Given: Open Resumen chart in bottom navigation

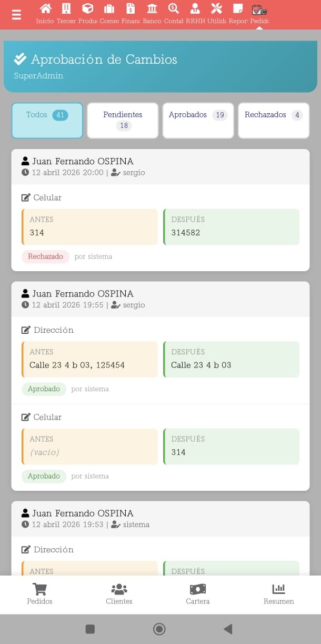Looking at the screenshot, I should (278, 594).
